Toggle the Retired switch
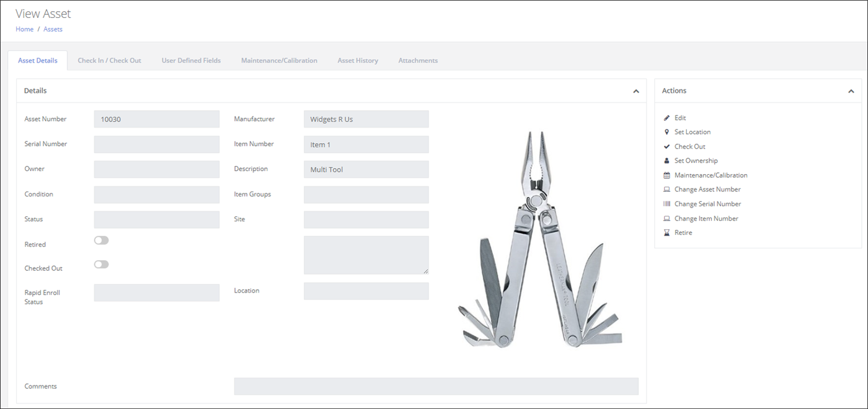This screenshot has height=409, width=868. [x=101, y=240]
